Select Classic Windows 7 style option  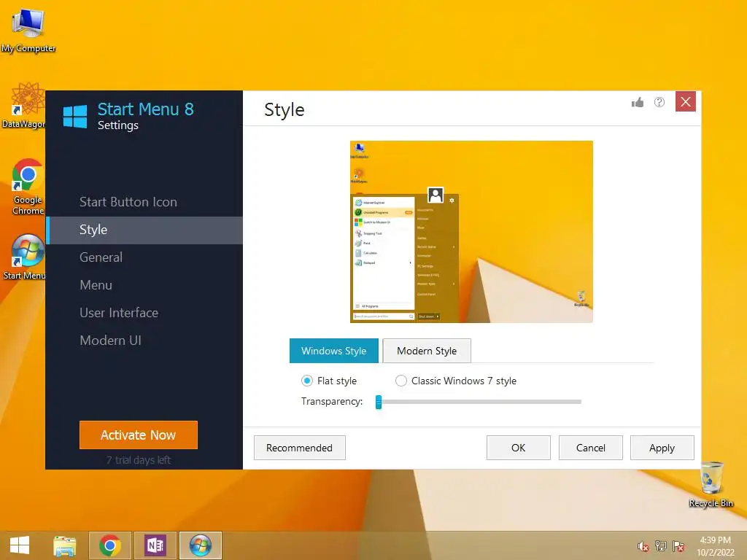[x=401, y=381]
